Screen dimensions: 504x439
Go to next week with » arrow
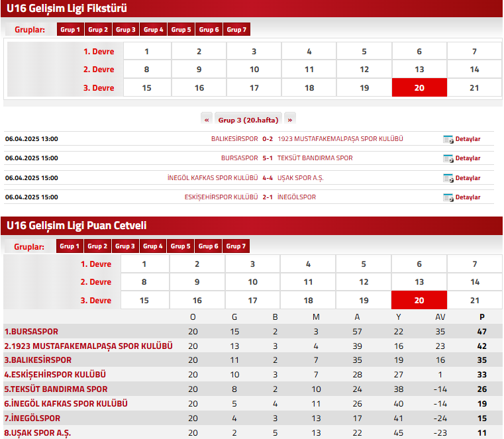(x=289, y=120)
